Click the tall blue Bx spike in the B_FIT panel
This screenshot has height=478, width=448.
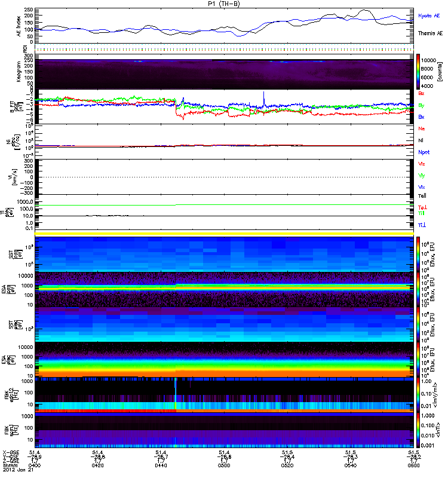click(264, 99)
